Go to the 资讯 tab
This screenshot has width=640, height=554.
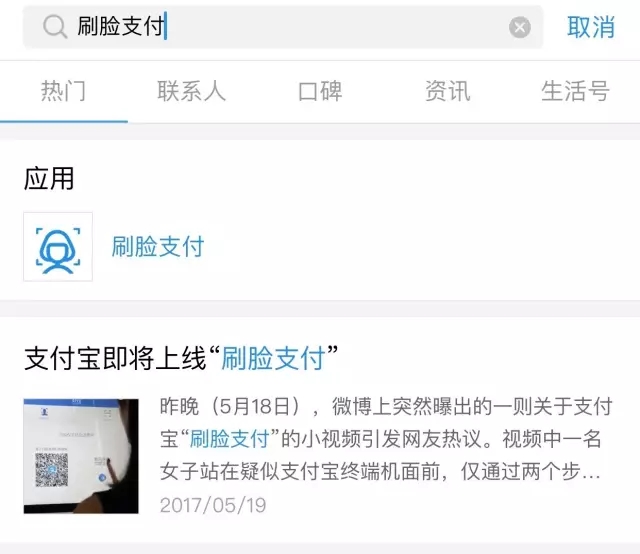pyautogui.click(x=448, y=91)
